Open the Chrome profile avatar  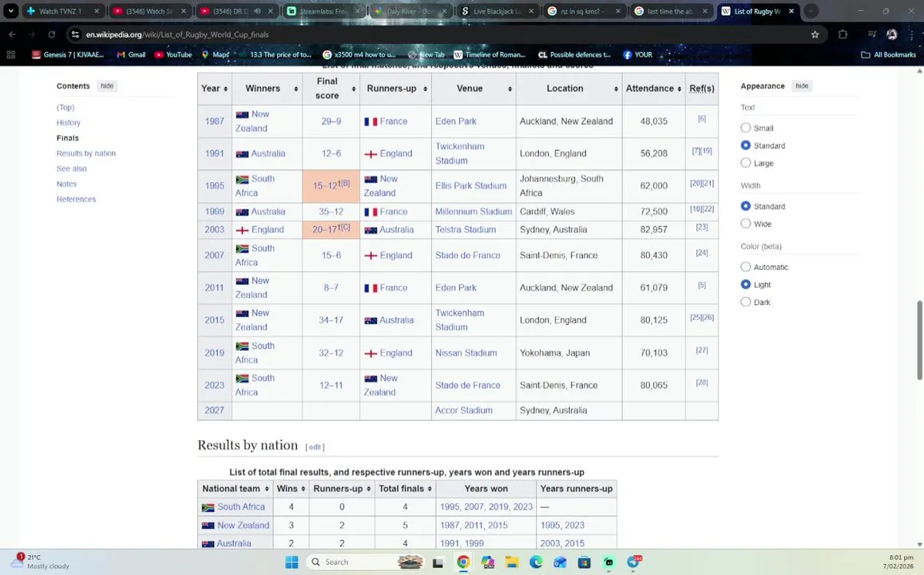(x=892, y=35)
